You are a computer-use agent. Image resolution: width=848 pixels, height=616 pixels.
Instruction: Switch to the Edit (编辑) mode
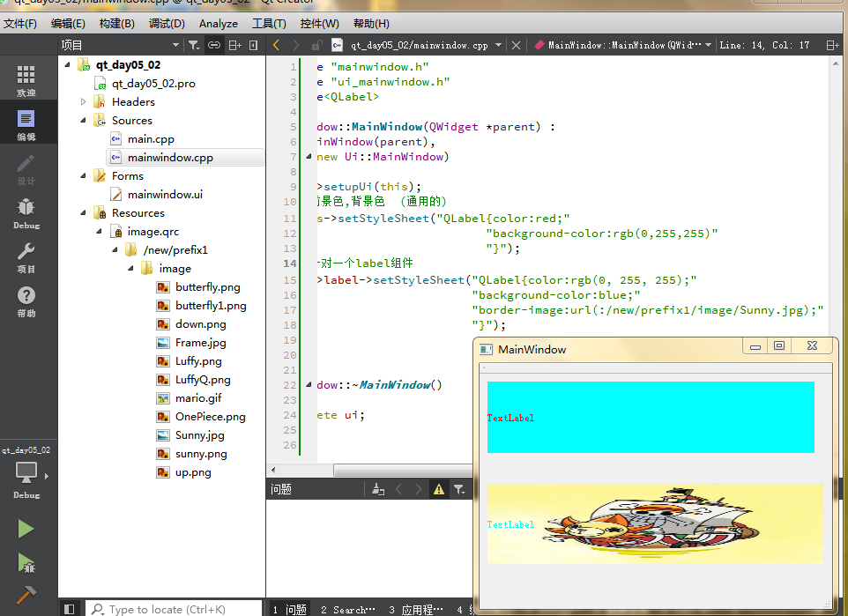[x=26, y=125]
